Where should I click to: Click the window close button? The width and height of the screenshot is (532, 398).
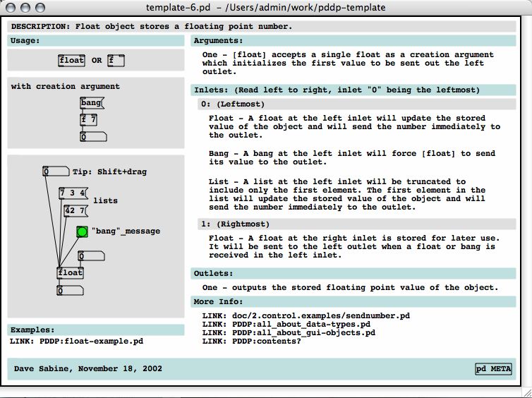(11, 8)
